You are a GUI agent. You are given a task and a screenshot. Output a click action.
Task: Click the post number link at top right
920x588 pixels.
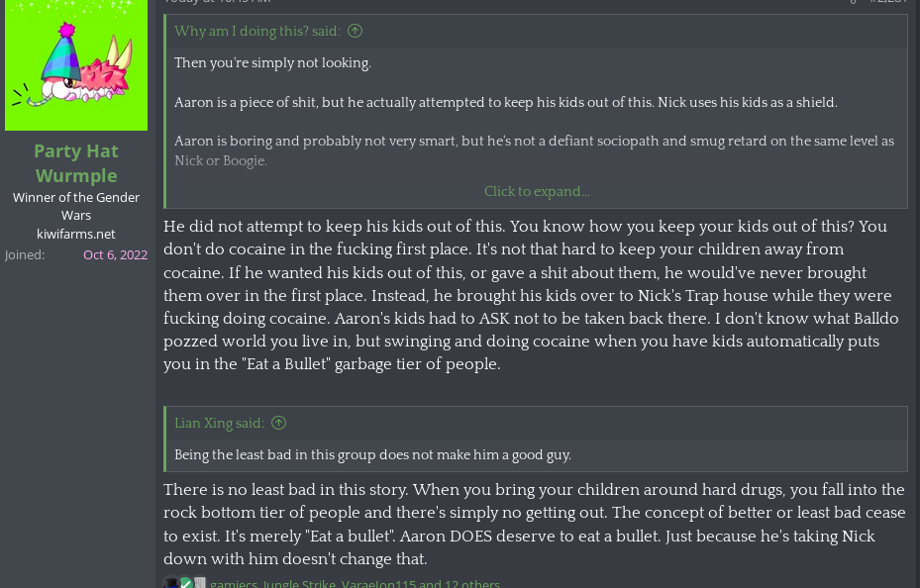888,2
